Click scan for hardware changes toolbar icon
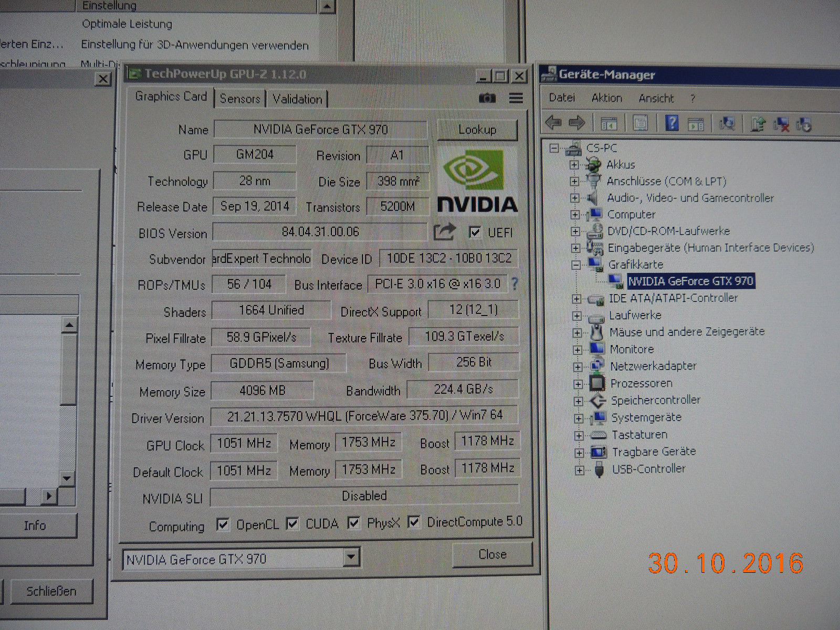 pos(727,124)
